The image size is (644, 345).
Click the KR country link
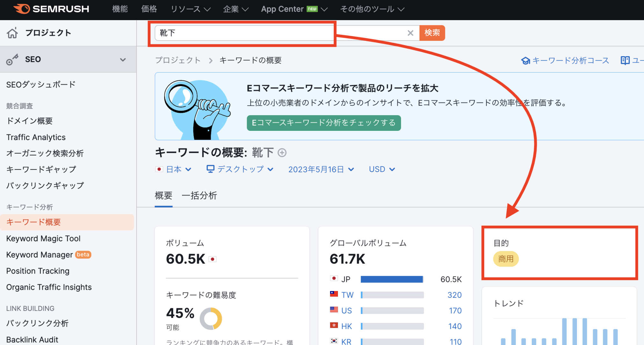point(346,341)
